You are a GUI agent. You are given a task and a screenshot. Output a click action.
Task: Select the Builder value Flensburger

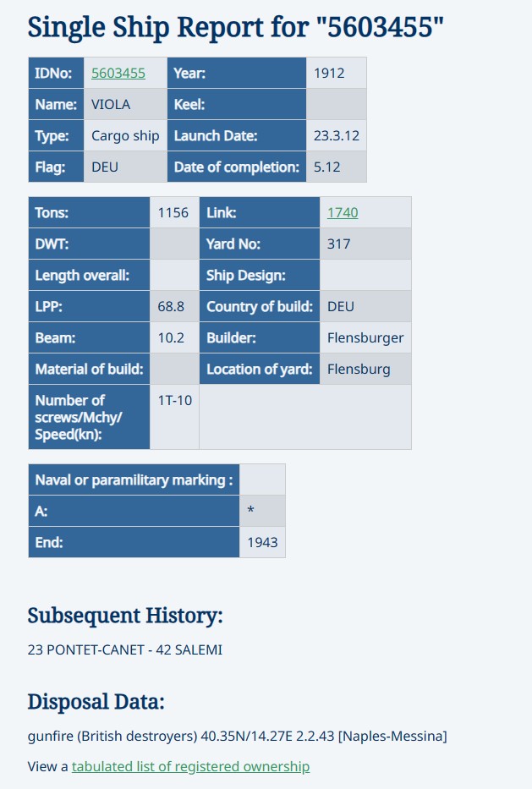[x=365, y=338]
